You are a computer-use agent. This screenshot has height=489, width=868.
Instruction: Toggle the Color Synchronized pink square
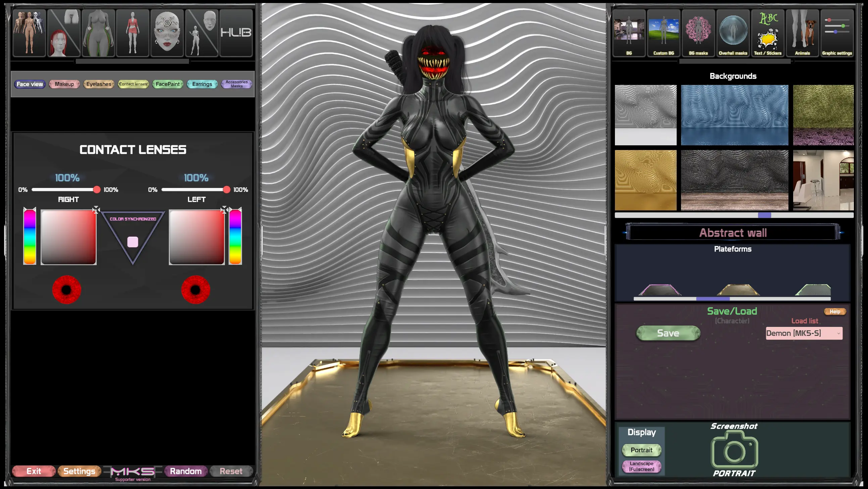click(x=133, y=242)
